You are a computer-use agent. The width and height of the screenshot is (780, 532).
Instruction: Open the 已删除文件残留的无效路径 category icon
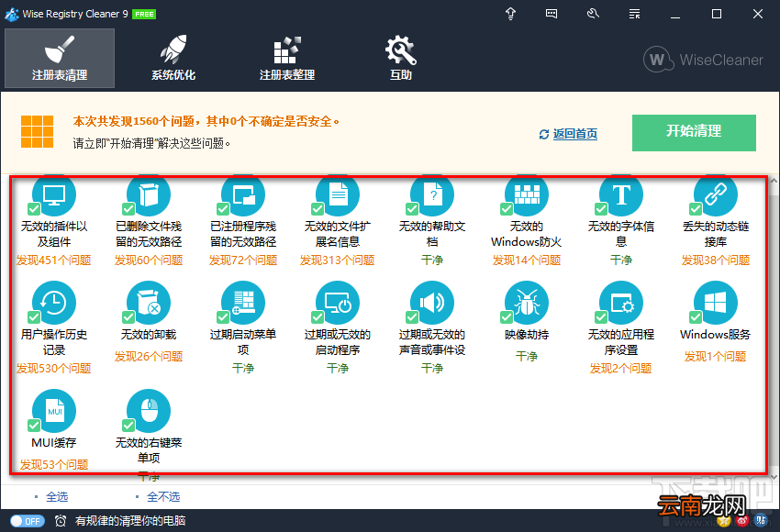149,194
